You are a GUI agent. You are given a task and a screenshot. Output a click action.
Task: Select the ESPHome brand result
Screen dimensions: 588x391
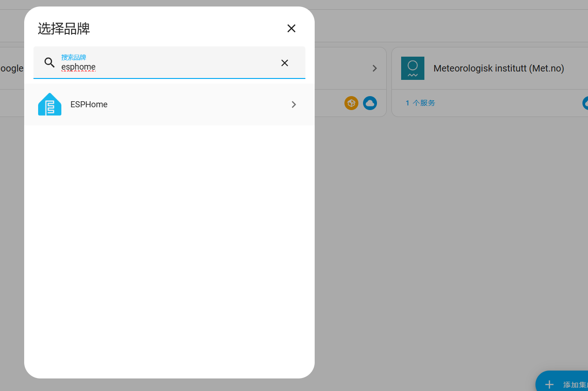coord(169,104)
